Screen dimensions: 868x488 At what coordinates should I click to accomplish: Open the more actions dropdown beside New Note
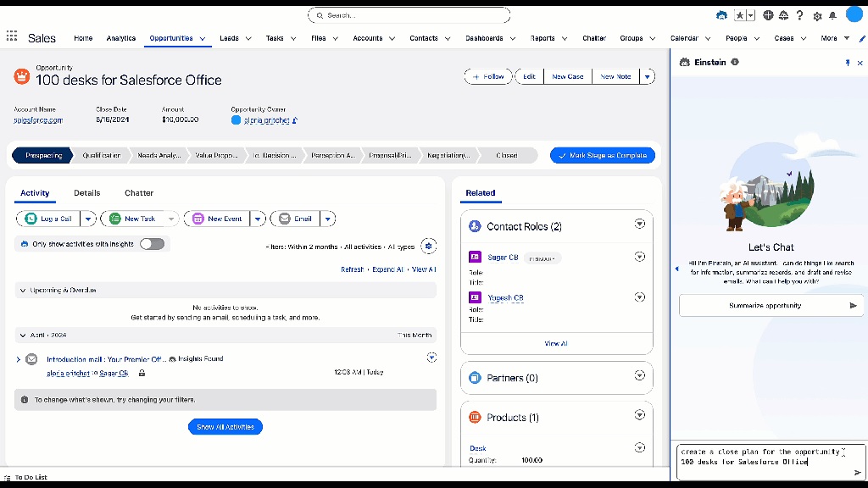[647, 76]
